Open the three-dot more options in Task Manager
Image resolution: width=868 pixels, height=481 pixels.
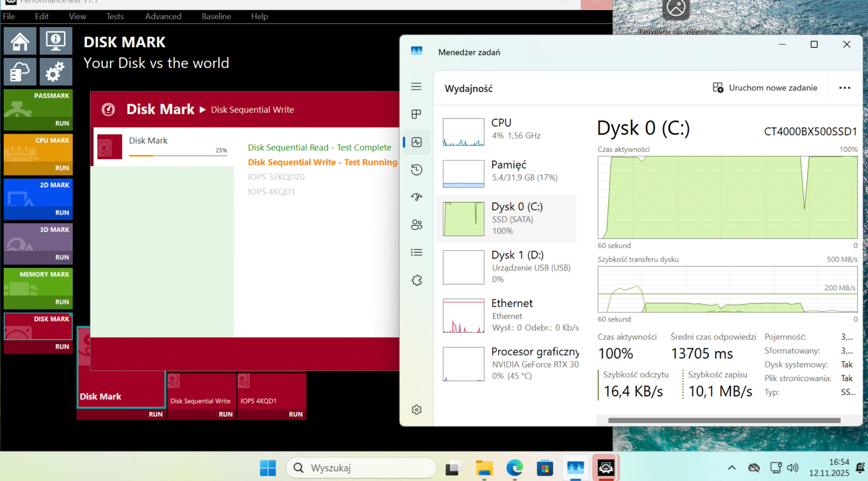[x=845, y=88]
